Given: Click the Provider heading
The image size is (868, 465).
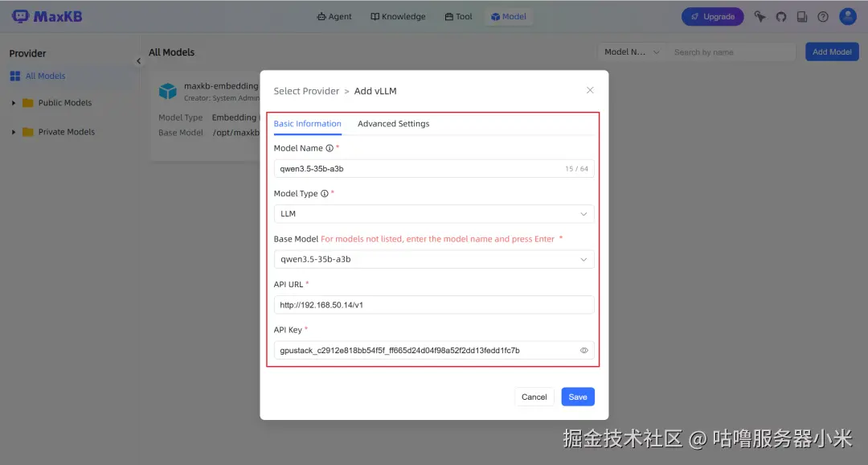Looking at the screenshot, I should 27,53.
